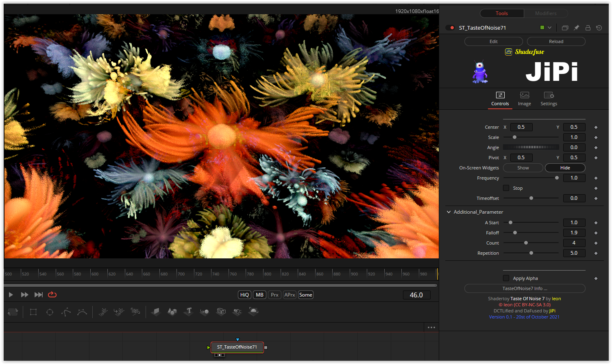Enable the Apply Alpha checkbox

pyautogui.click(x=506, y=278)
